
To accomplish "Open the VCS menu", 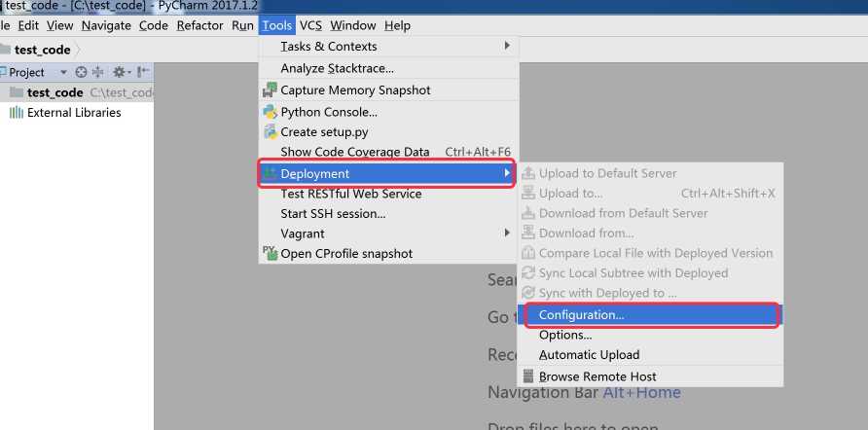I will point(310,25).
